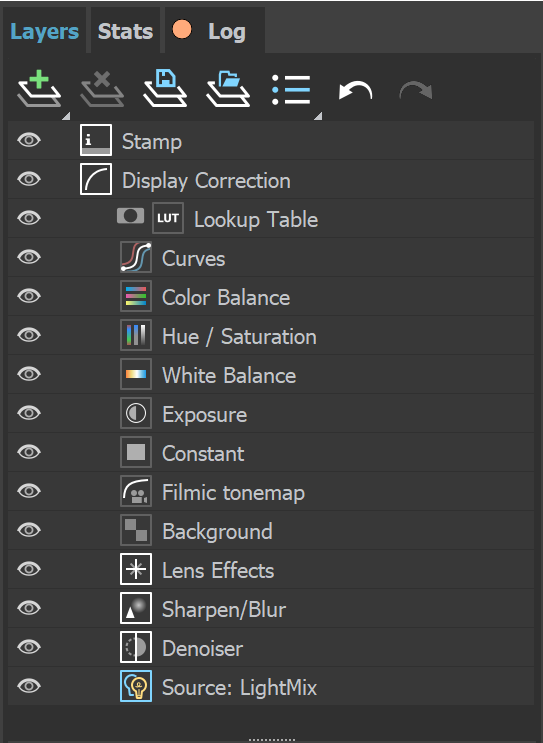
Task: Click the Constant layer icon
Action: (136, 452)
